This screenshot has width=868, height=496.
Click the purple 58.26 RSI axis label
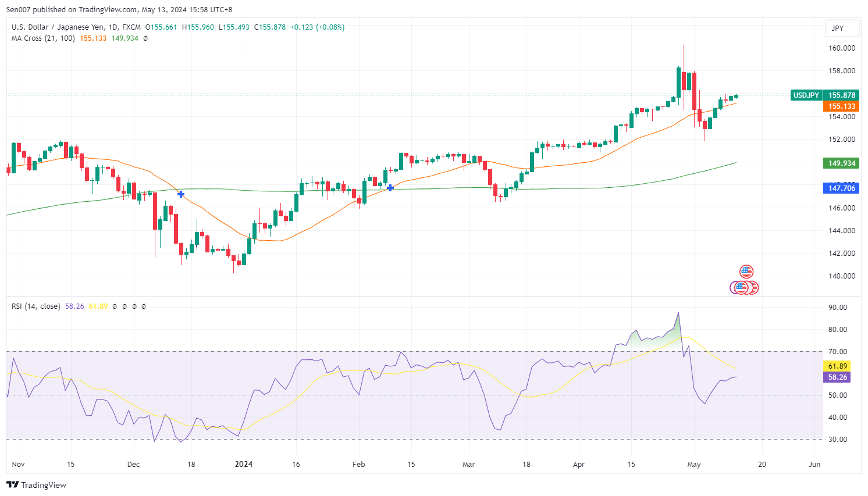pos(837,377)
